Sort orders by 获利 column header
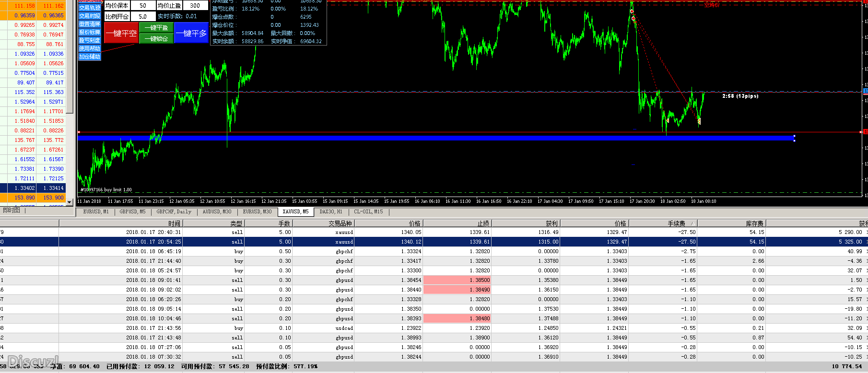 coord(526,223)
